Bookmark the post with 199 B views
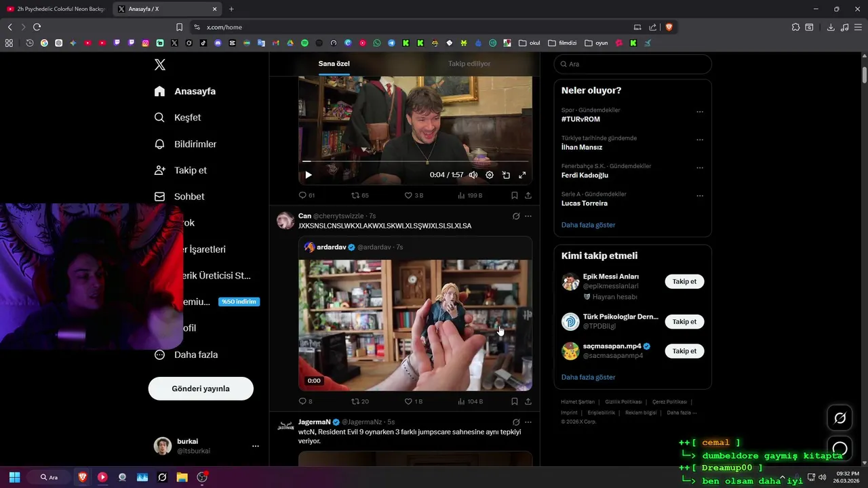This screenshot has width=868, height=488. [x=515, y=195]
